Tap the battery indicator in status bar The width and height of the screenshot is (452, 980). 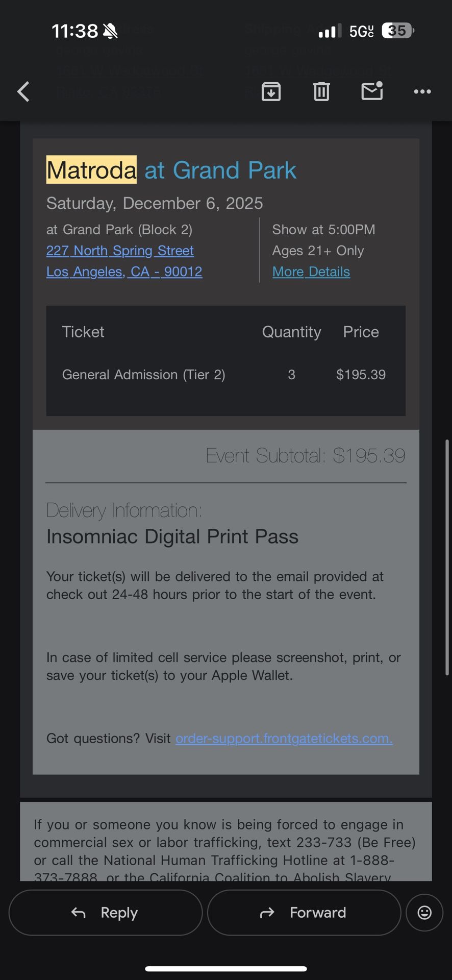pyautogui.click(x=397, y=31)
